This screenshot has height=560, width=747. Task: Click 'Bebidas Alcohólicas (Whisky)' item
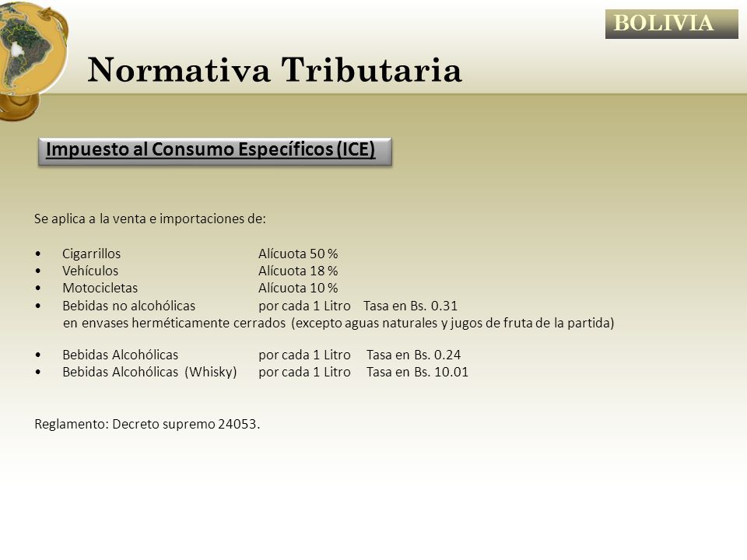click(x=149, y=372)
